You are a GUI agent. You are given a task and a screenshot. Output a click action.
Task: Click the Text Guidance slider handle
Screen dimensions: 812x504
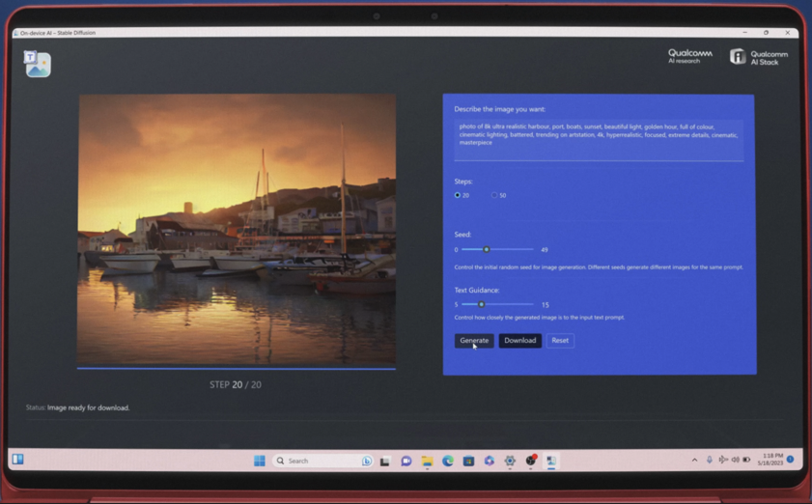coord(481,305)
